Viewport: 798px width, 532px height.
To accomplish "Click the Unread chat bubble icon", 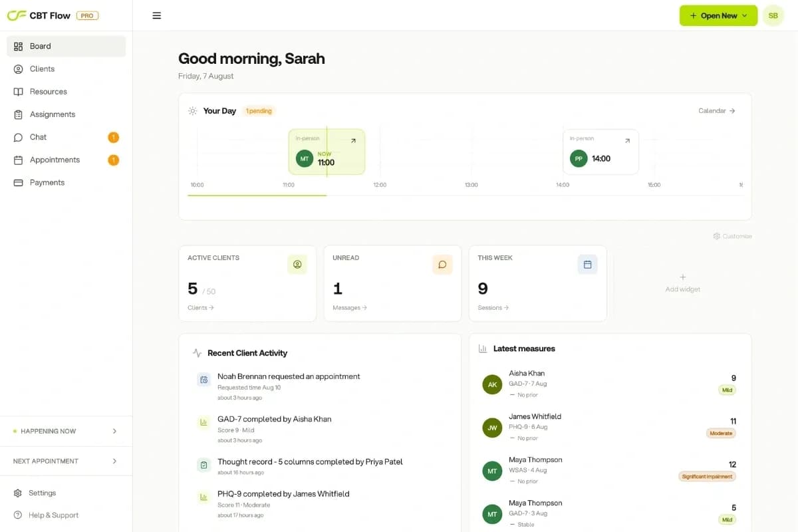I will 442,265.
